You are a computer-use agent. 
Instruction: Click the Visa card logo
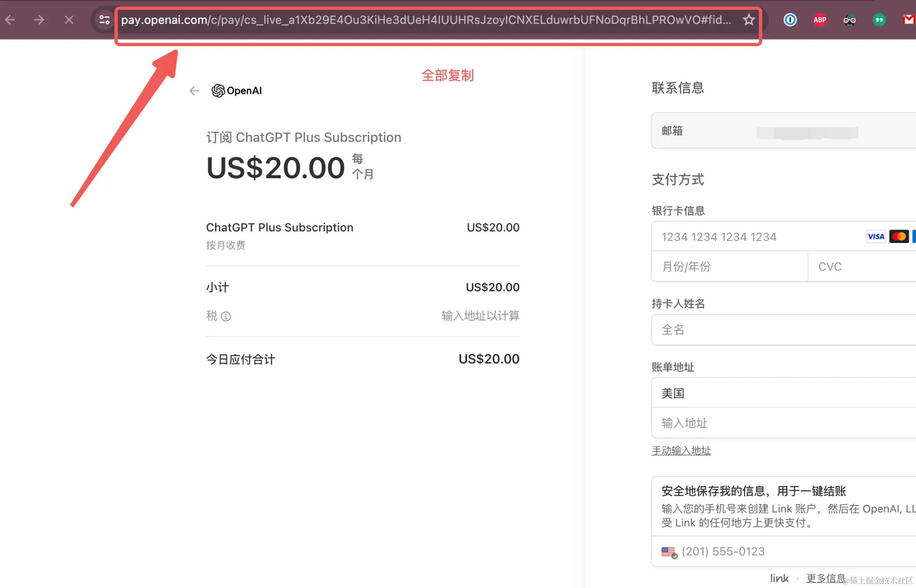click(x=875, y=236)
